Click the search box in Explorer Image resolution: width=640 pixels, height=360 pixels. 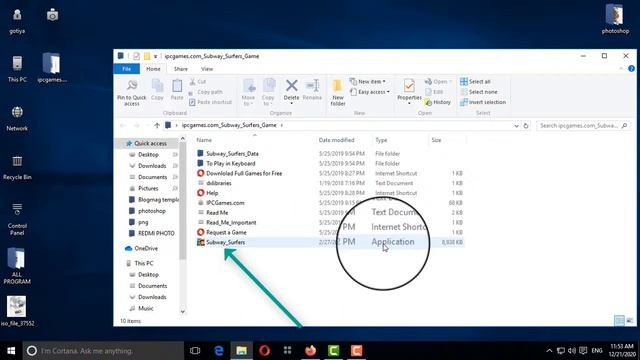pyautogui.click(x=582, y=126)
